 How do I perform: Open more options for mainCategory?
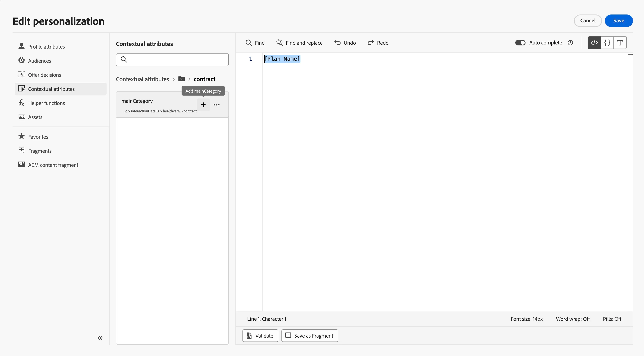click(216, 105)
